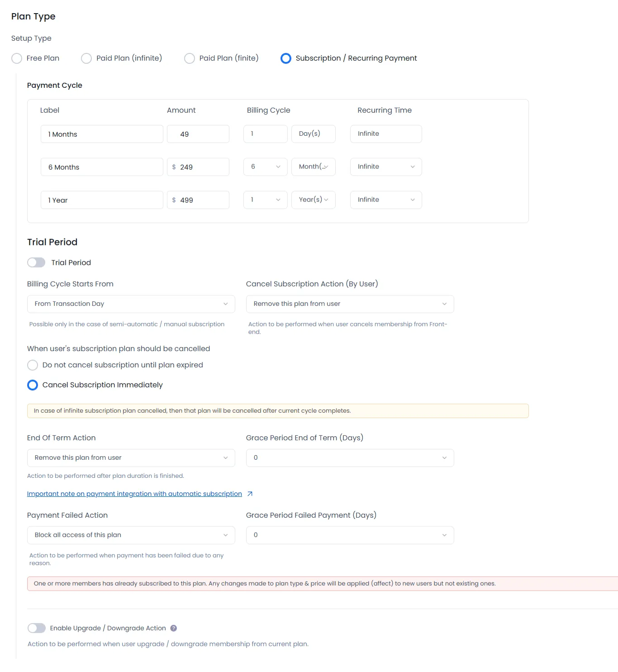Click the external link arrow after the payment integration note
Image resolution: width=618 pixels, height=672 pixels.
pyautogui.click(x=249, y=494)
